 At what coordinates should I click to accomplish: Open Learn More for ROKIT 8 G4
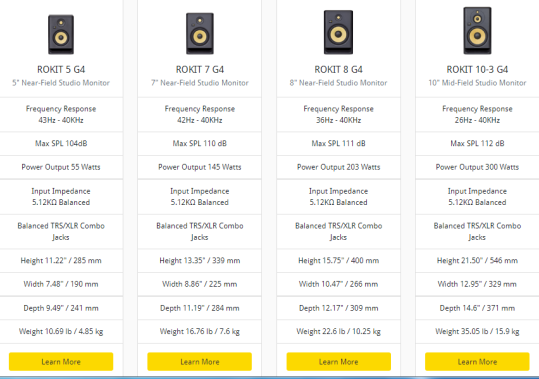click(339, 361)
